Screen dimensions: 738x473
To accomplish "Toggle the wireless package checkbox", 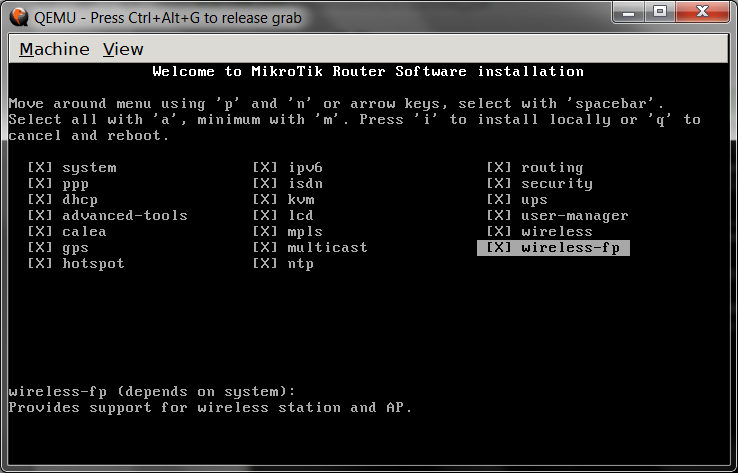I will [499, 232].
